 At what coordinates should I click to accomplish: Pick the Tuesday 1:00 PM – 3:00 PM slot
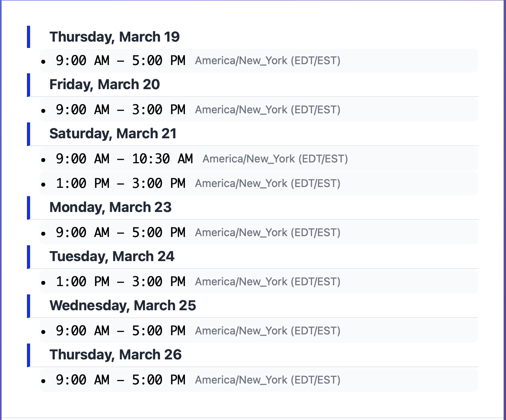[x=120, y=282]
